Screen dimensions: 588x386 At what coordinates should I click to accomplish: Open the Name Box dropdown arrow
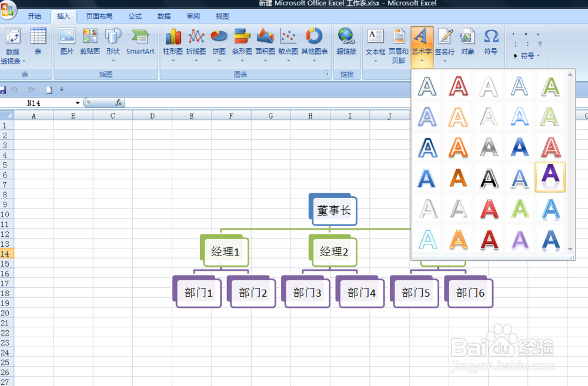[77, 103]
